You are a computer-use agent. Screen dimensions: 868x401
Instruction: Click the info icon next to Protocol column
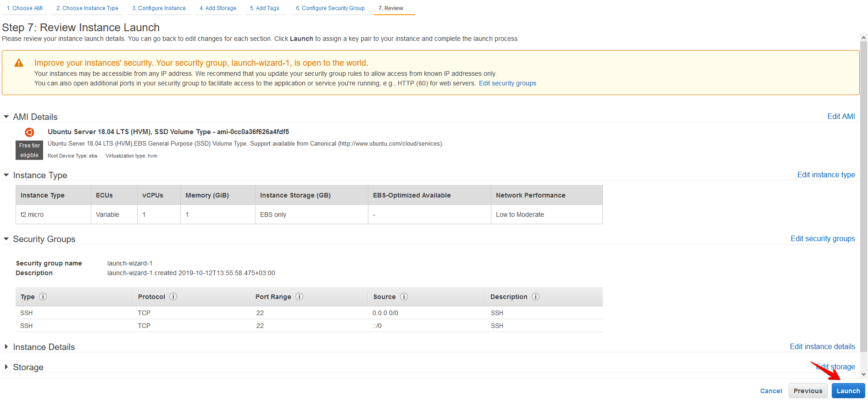coord(173,297)
